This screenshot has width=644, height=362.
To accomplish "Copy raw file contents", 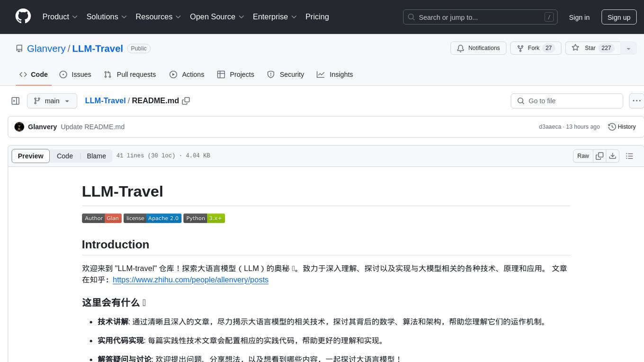I will tap(600, 156).
